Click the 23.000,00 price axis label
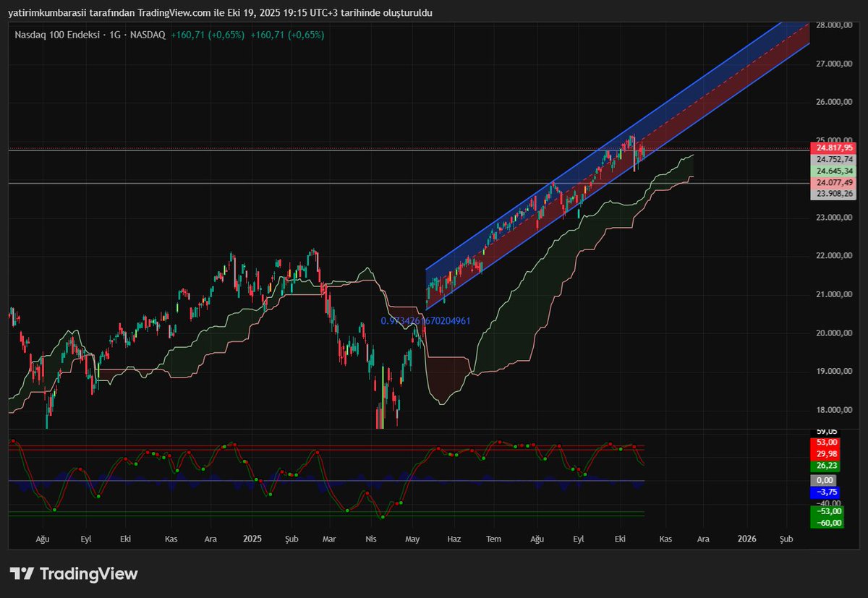 (x=835, y=218)
